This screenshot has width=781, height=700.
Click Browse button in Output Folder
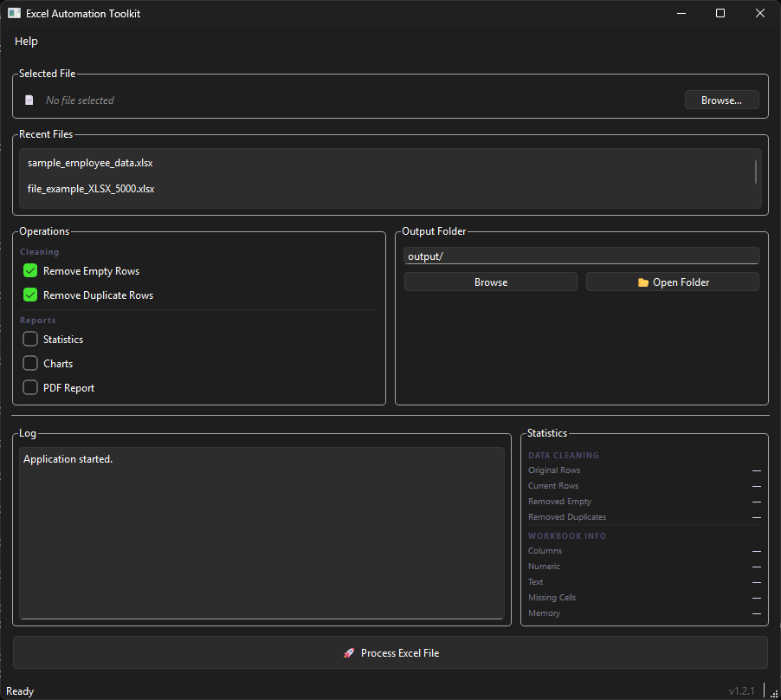coord(491,282)
